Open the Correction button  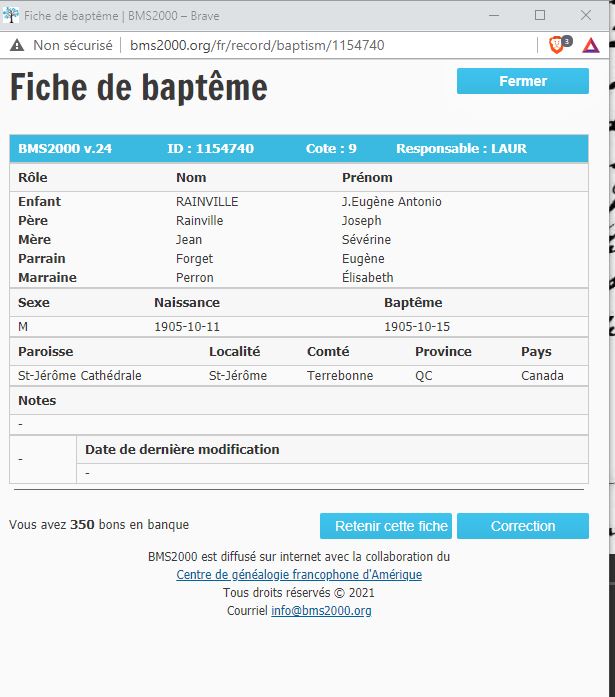click(523, 526)
